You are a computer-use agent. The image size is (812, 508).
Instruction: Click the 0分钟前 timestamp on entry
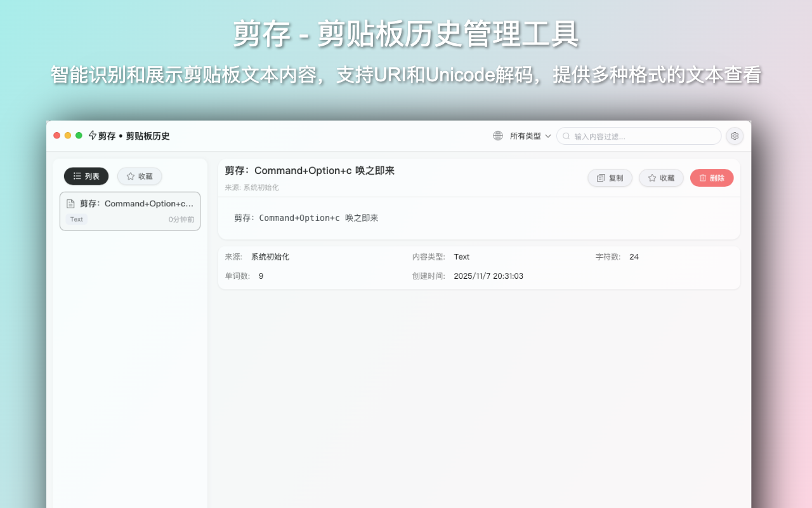181,220
